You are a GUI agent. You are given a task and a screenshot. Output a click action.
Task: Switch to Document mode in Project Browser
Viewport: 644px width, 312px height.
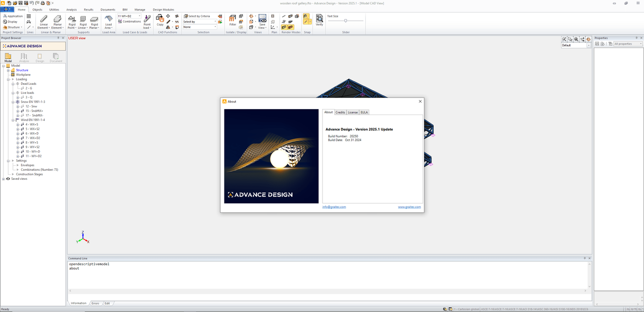56,57
